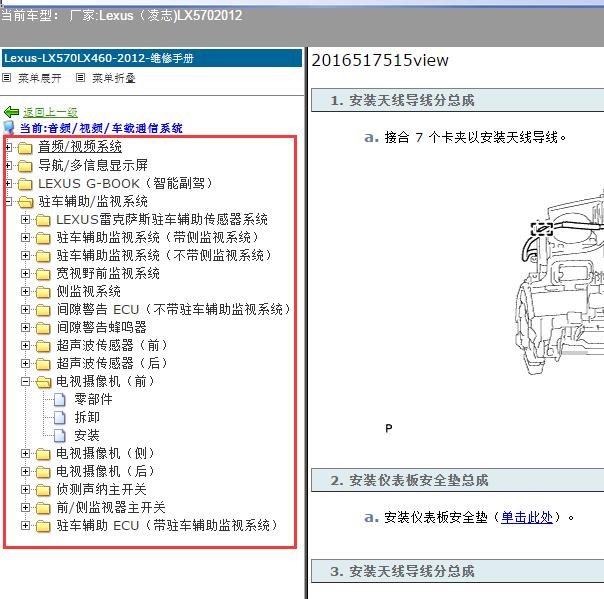Click Lexus-LX570LX460-2012-维修手册 header
The image size is (604, 599).
[x=152, y=58]
